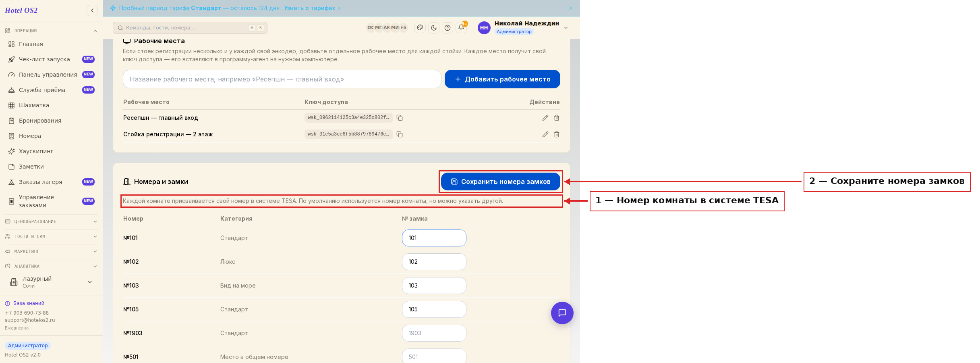Viewport: 980px width, 363px height.
Task: Focus lock number field for №105
Action: click(x=434, y=309)
